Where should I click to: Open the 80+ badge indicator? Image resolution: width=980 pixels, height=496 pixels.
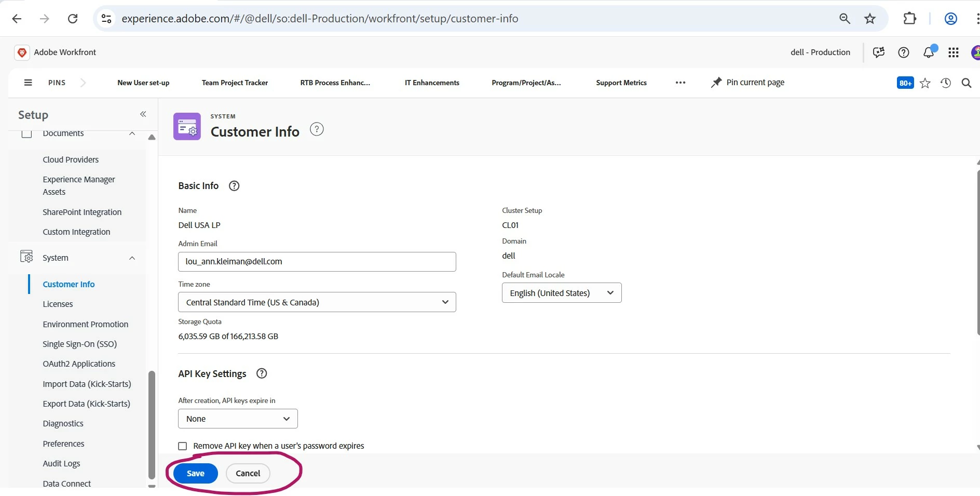click(905, 83)
